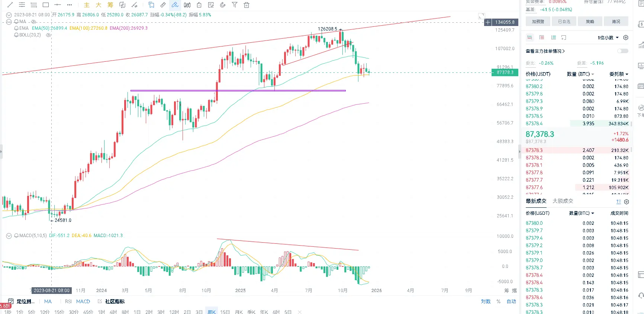Toggle main force order view switch

pyautogui.click(x=623, y=51)
